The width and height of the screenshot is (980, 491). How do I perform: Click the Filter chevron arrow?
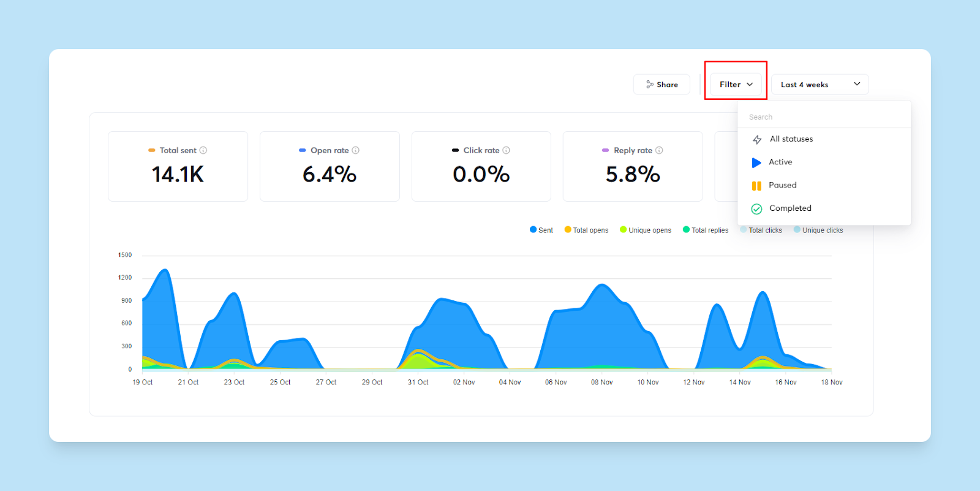pos(750,85)
